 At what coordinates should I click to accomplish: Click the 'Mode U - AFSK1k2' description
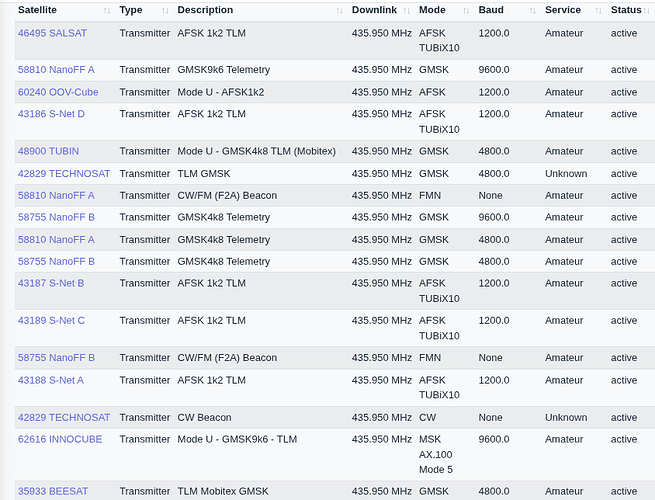tap(221, 92)
